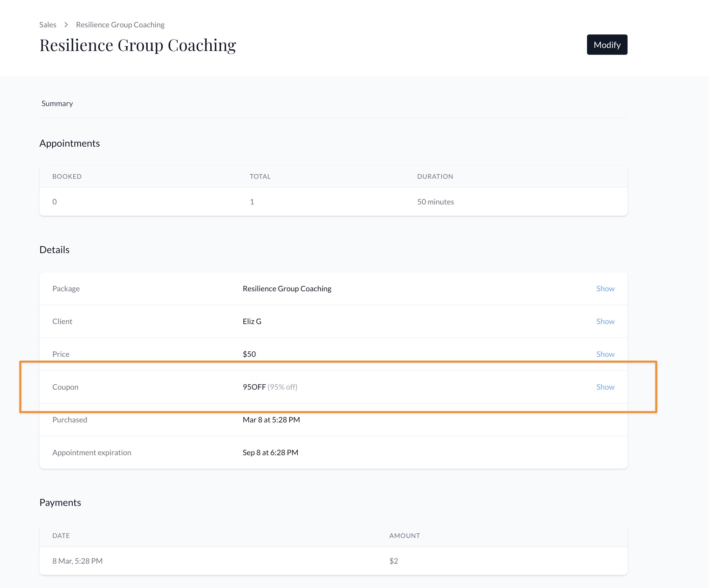Click the Modify button
This screenshot has width=709, height=588.
(x=607, y=45)
